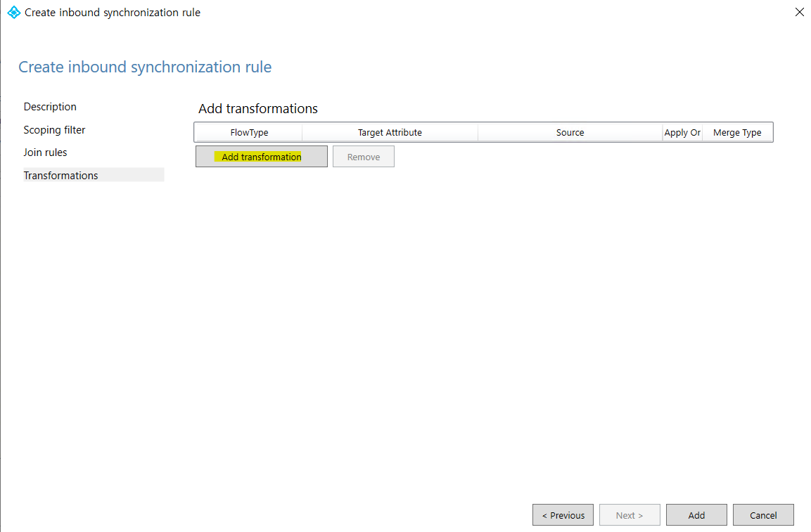Click the Source column header
Viewport: 811px width, 532px height.
(570, 132)
